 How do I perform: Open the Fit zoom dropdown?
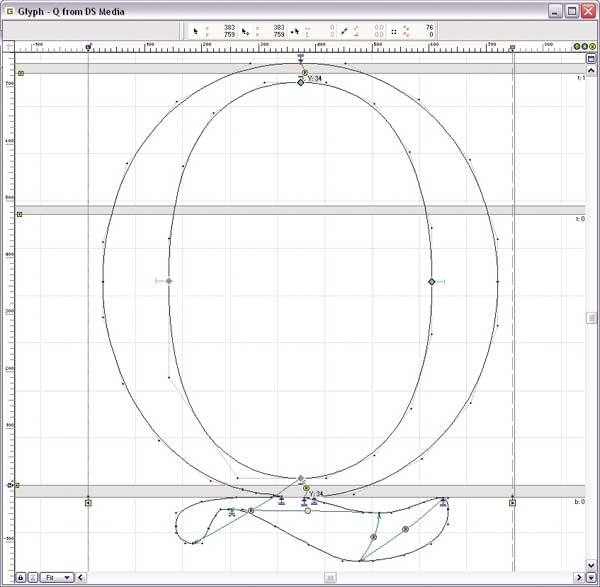[56, 577]
